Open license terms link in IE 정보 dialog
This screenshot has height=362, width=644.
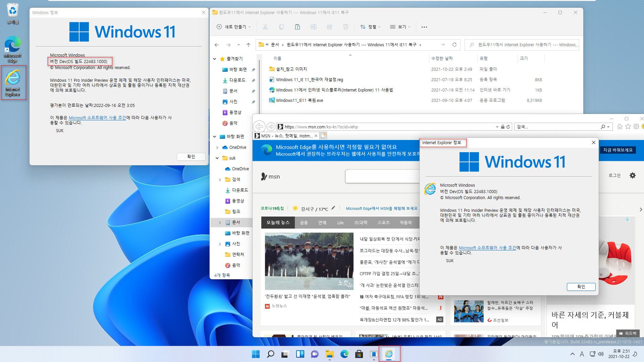click(487, 248)
